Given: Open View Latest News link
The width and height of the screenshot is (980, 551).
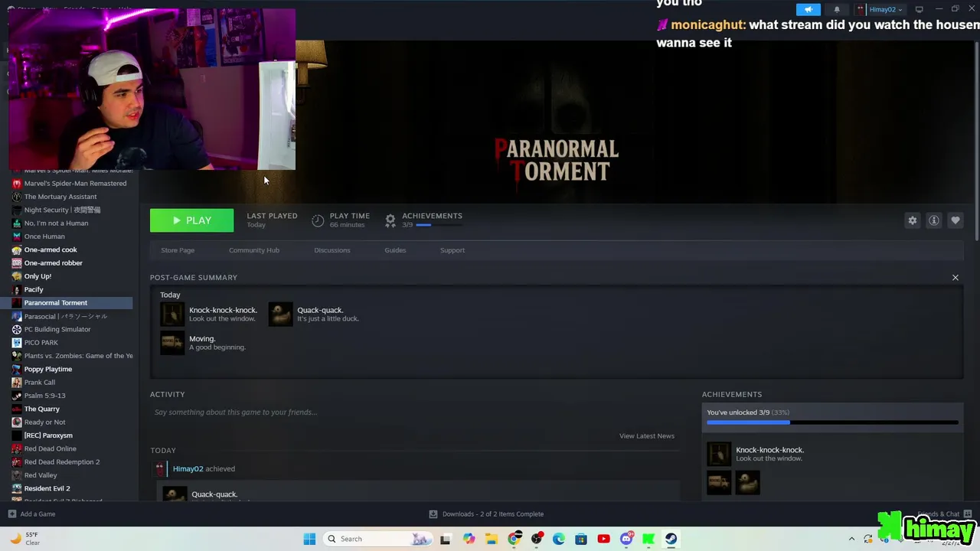Looking at the screenshot, I should point(647,435).
